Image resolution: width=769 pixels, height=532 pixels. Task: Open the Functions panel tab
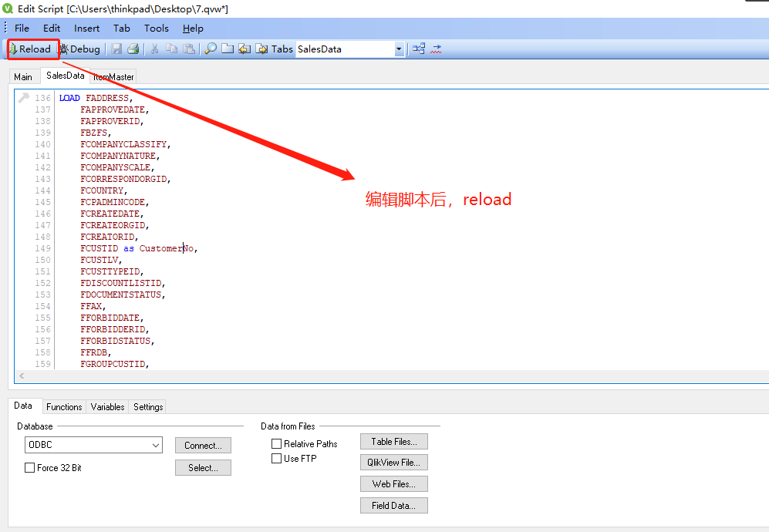click(x=64, y=407)
